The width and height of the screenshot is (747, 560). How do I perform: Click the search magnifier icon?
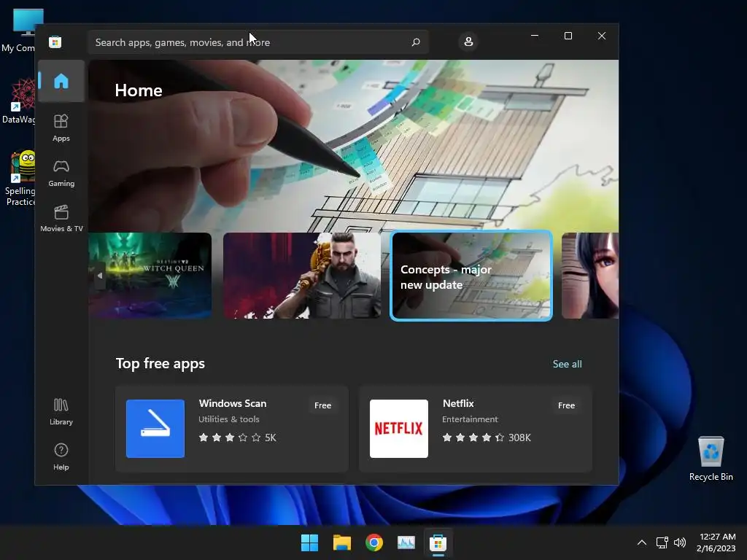[x=415, y=42]
